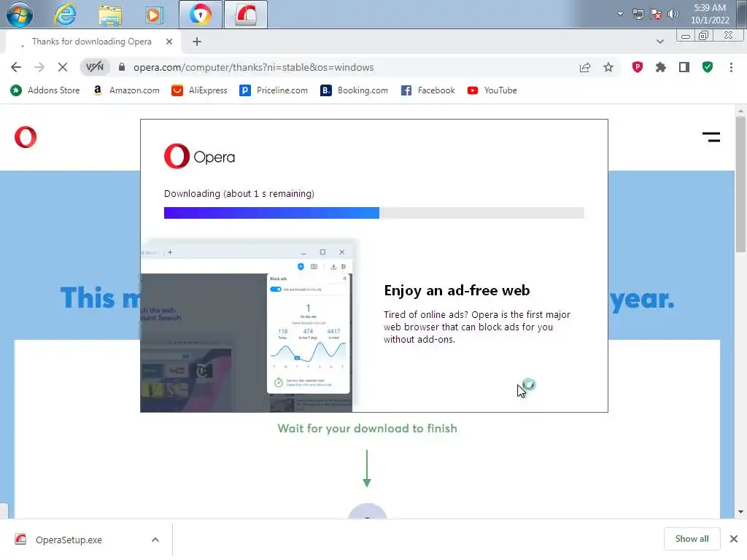747x560 pixels.
Task: Close the downloads bar
Action: (734, 539)
